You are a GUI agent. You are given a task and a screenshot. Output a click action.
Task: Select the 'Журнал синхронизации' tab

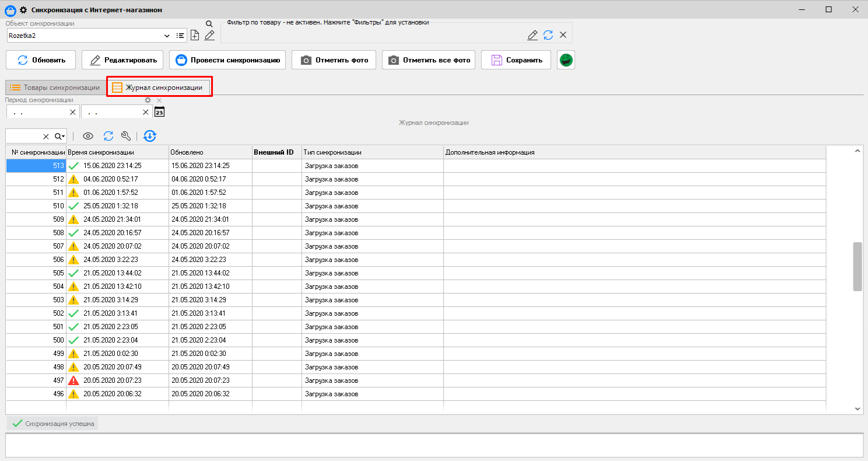point(159,88)
